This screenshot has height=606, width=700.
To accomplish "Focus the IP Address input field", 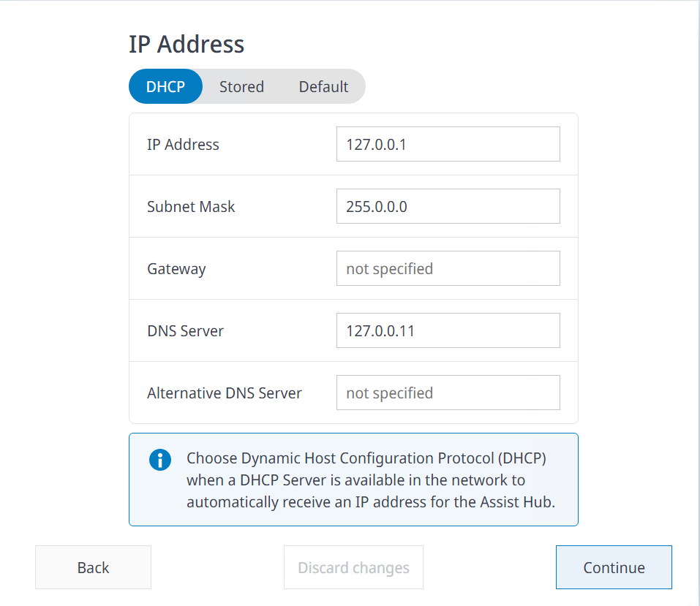I will (448, 144).
